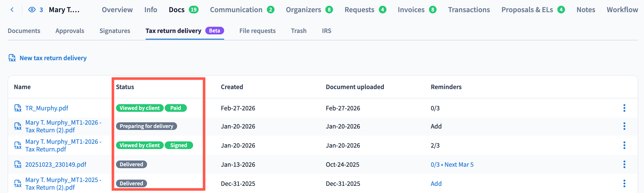
Task: Click the 0/3 Next Mar 5 reminders link
Action: [452, 165]
